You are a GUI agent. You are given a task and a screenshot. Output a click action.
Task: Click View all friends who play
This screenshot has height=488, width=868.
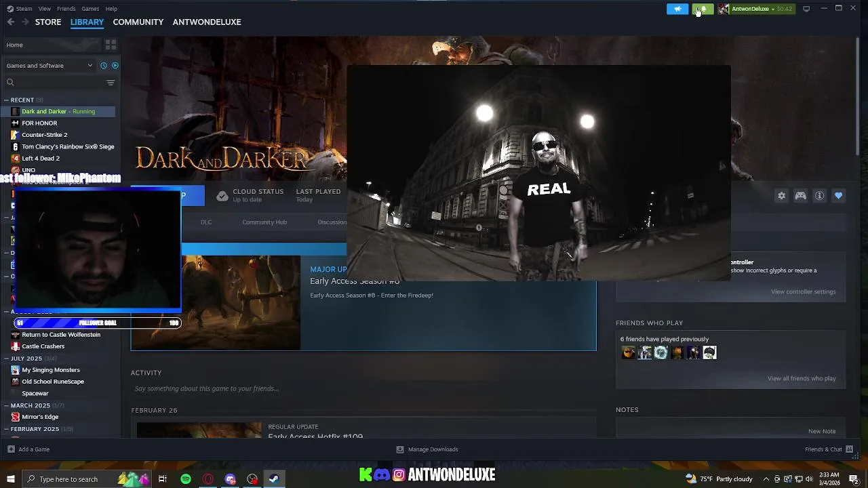pos(802,379)
